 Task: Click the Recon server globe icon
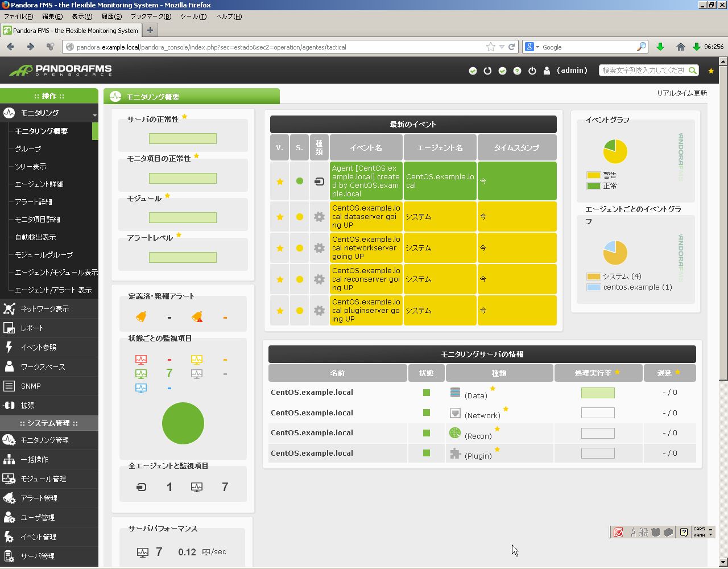tap(455, 432)
